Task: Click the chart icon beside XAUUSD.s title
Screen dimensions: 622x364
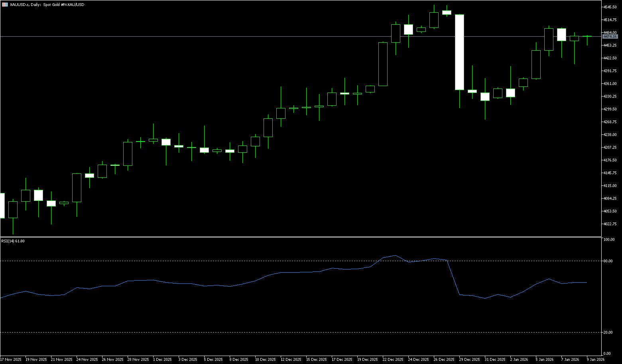Action: tap(4, 4)
